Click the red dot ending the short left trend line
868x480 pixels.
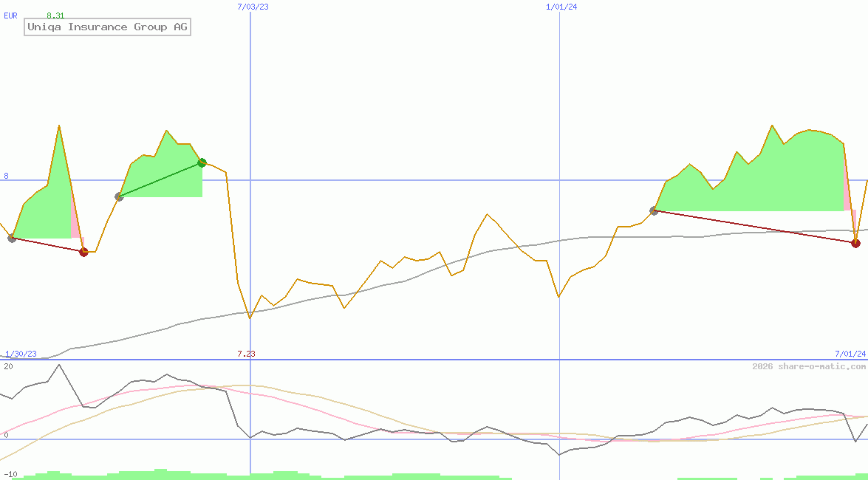tap(83, 252)
